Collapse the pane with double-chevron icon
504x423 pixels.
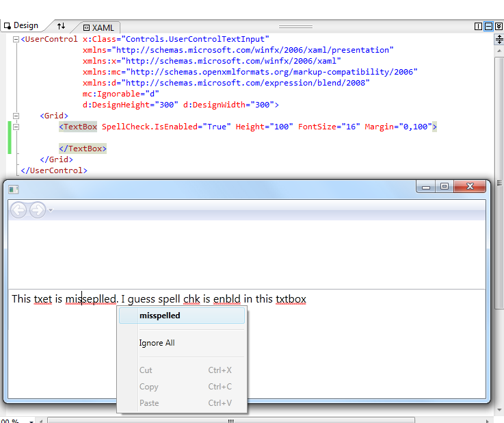pyautogui.click(x=498, y=27)
